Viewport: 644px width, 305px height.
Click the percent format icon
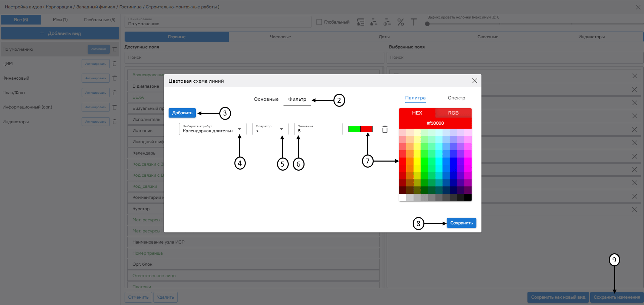click(x=401, y=22)
